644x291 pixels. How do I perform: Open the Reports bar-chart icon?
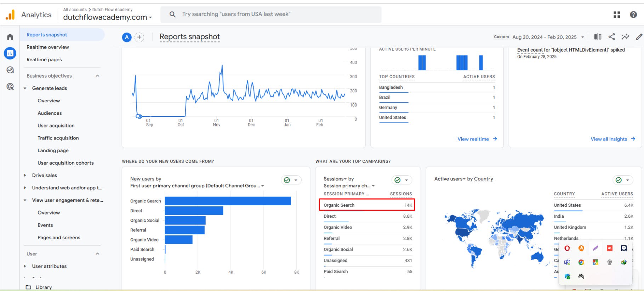pyautogui.click(x=10, y=53)
